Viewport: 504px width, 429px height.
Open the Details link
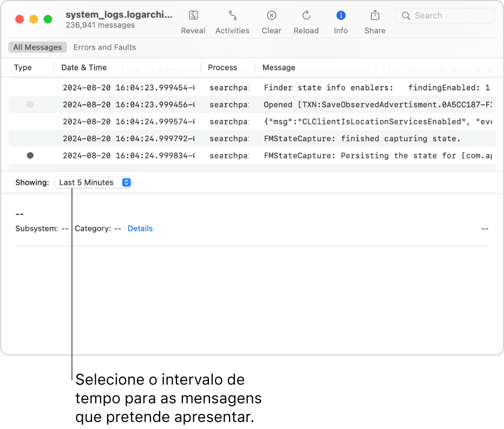140,228
